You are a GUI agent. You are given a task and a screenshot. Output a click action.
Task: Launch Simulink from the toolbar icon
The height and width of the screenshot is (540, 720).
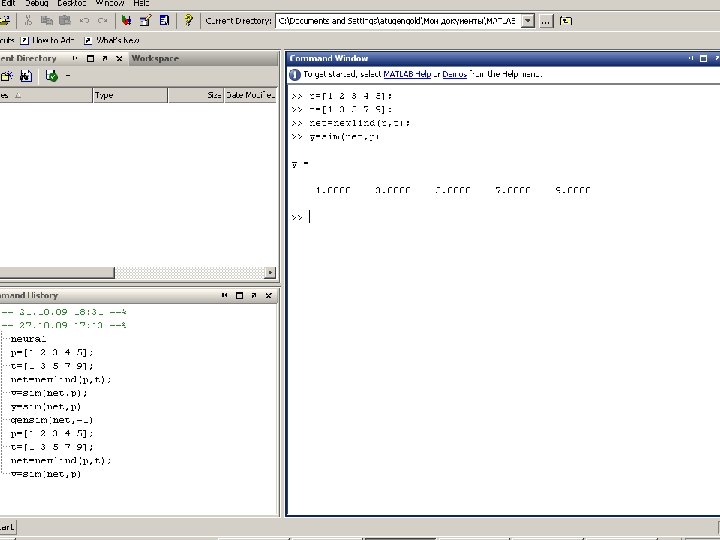tap(126, 21)
